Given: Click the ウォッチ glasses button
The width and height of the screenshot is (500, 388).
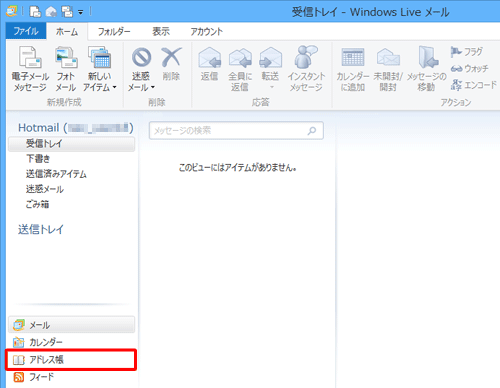Looking at the screenshot, I should pyautogui.click(x=469, y=68).
